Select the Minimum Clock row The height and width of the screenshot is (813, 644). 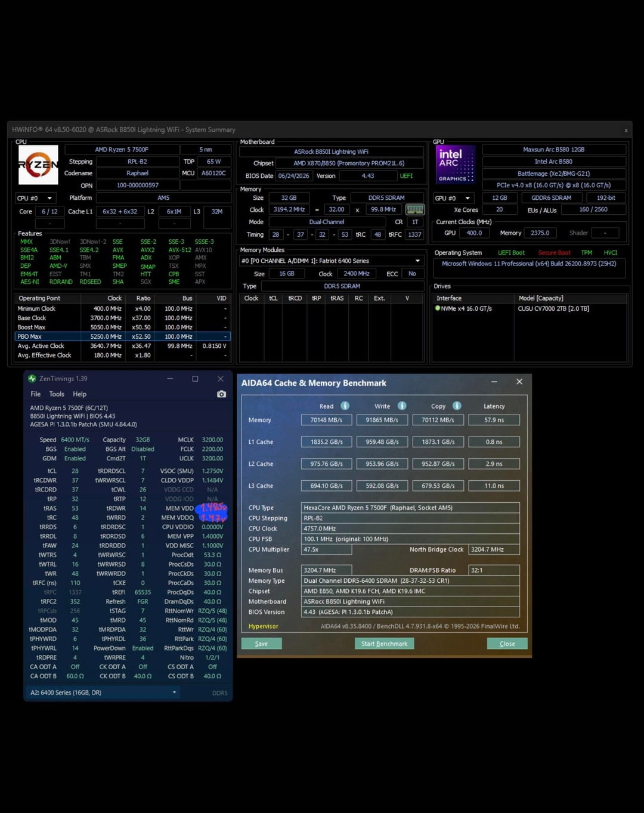(122, 308)
